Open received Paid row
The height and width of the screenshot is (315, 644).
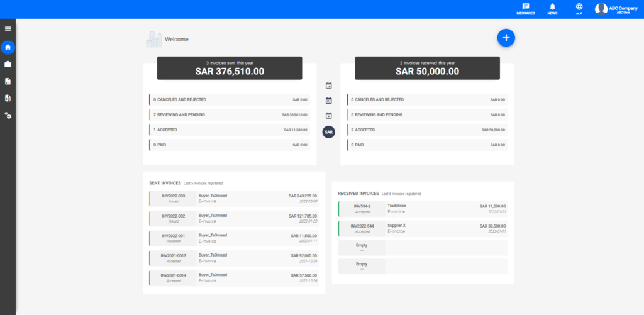[x=427, y=145]
